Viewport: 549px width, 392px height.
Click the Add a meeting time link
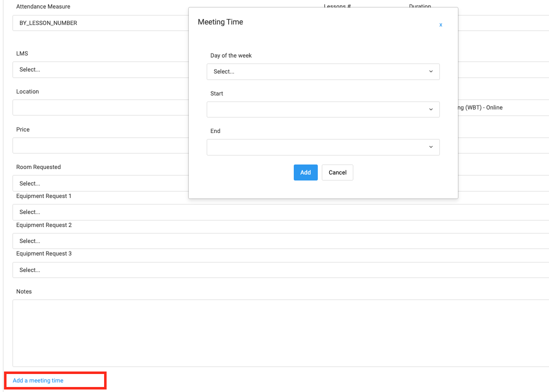[38, 380]
